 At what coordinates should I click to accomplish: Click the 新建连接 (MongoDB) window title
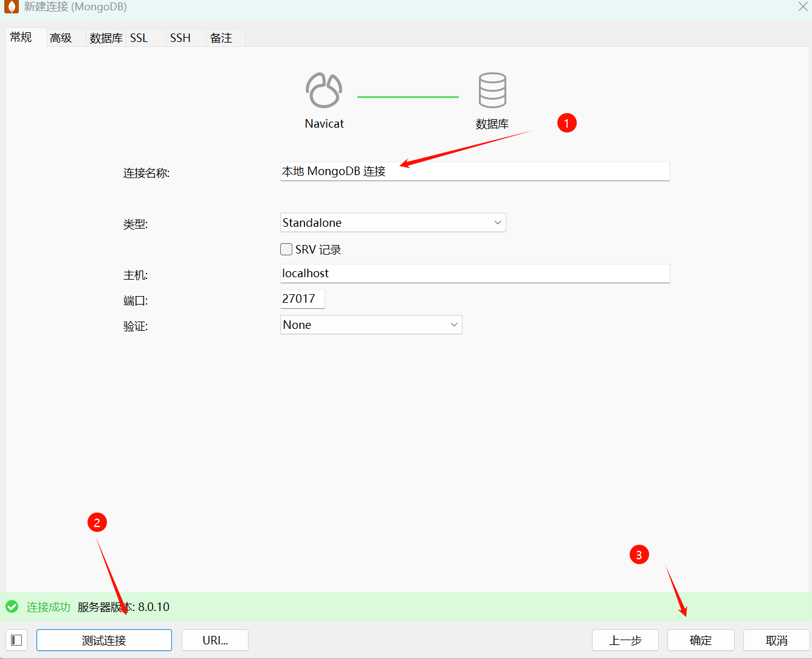tap(75, 7)
